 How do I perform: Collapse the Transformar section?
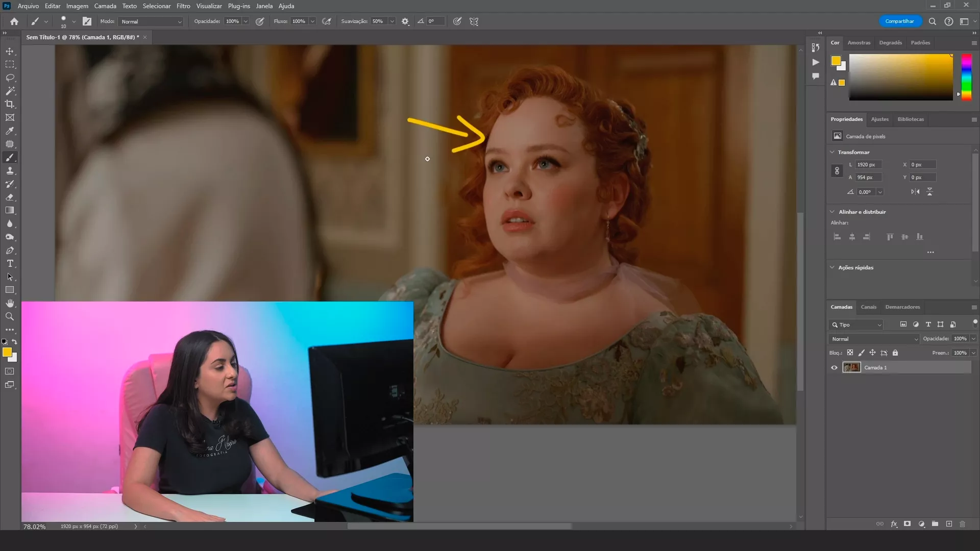pos(832,152)
